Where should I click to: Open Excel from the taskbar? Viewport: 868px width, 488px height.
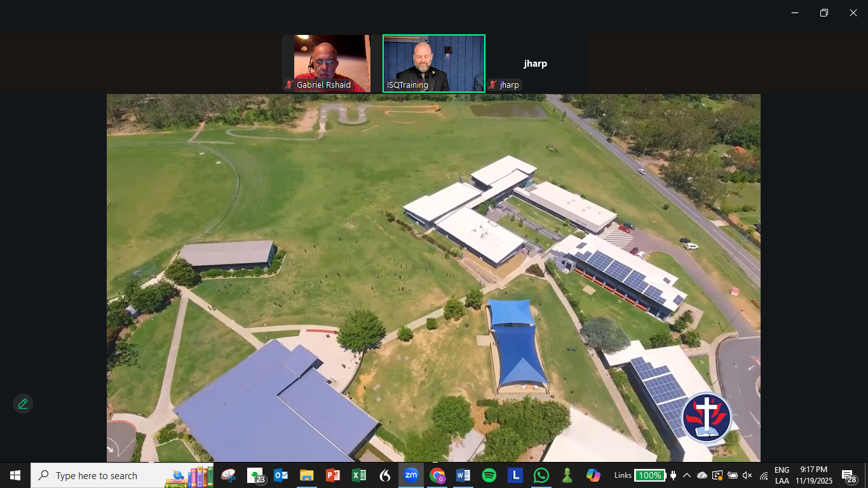[x=359, y=475]
